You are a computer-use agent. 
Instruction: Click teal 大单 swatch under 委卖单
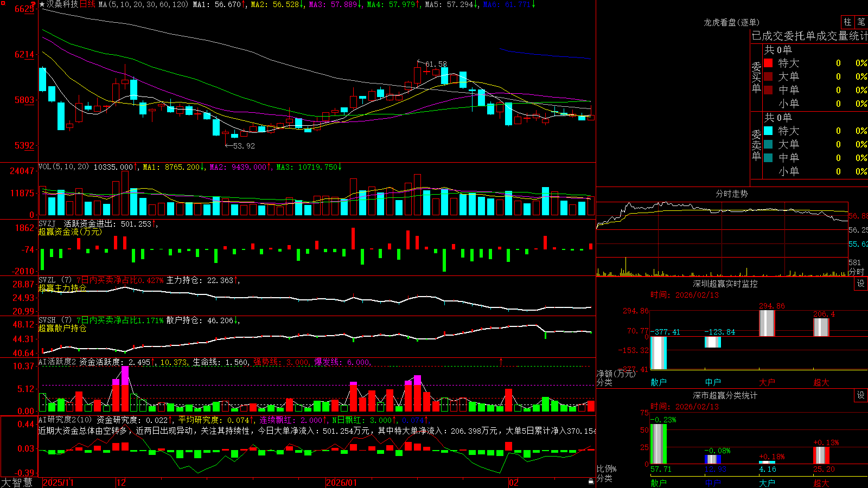(x=768, y=144)
